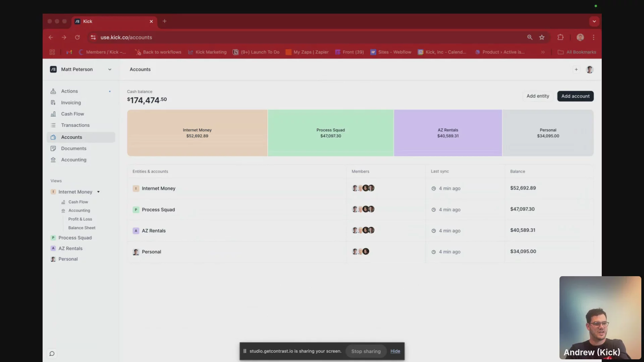Click the $40,589.31 balance cell

click(x=523, y=230)
